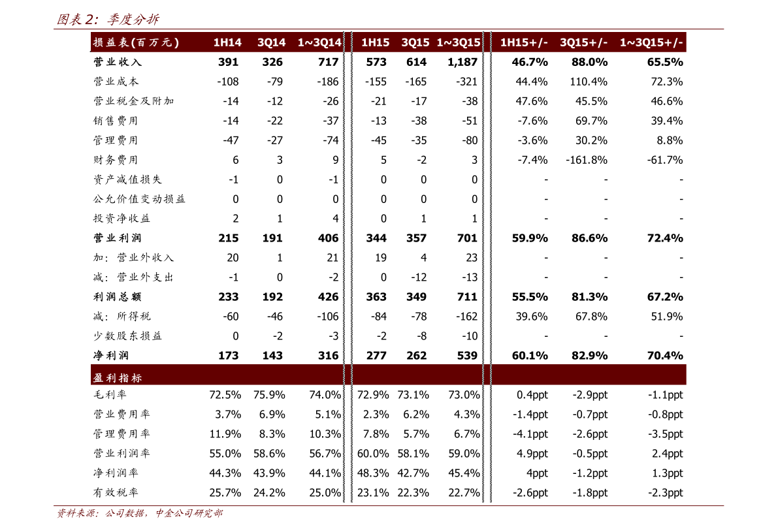Select the 损益表(百万元) header cell
The height and width of the screenshot is (532, 778).
[x=136, y=42]
